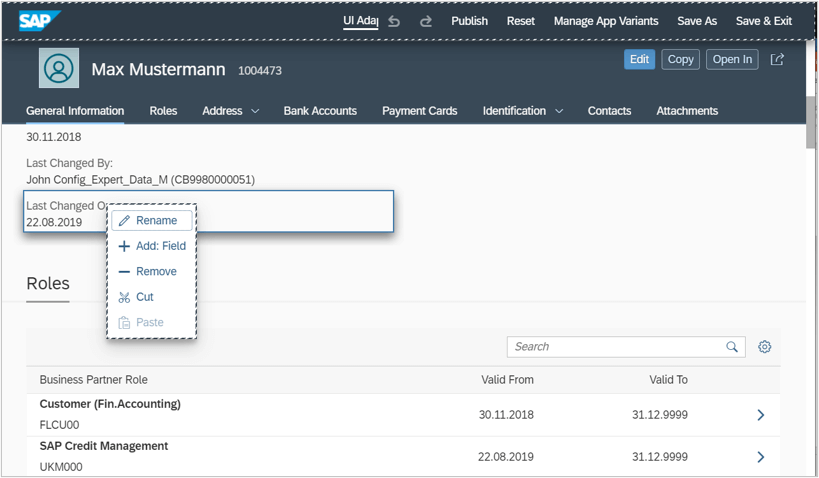Screen dimensions: 819x478
Task: Open the Attachments tab
Action: (687, 111)
